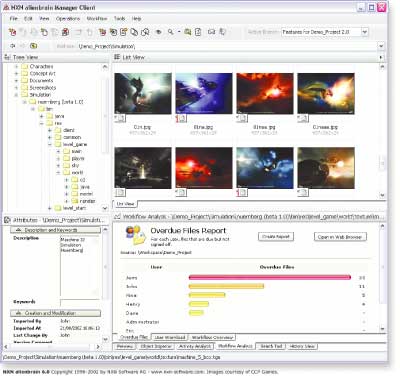The width and height of the screenshot is (400, 385).
Task: Collapse the Description and Keywords section header
Action: [55, 230]
